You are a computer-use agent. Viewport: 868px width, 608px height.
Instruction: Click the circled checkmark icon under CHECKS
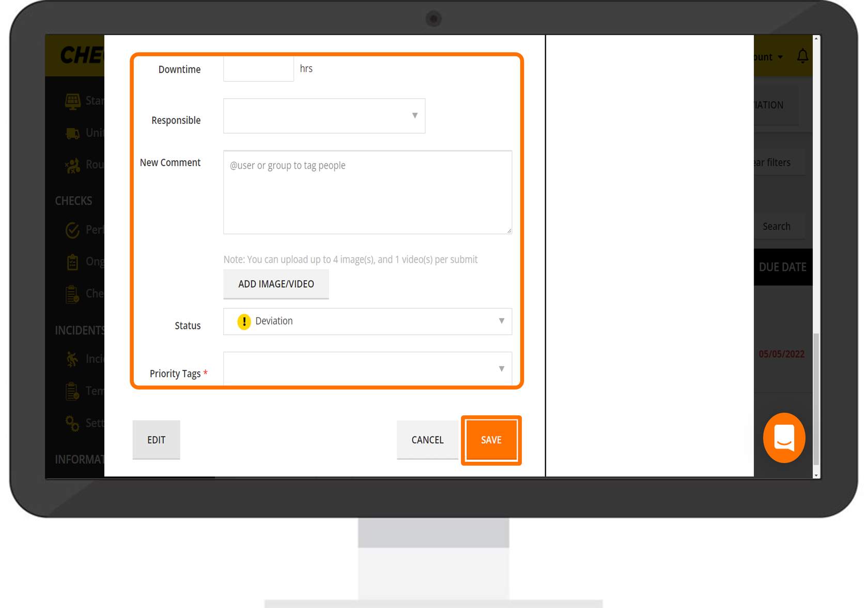(x=73, y=230)
